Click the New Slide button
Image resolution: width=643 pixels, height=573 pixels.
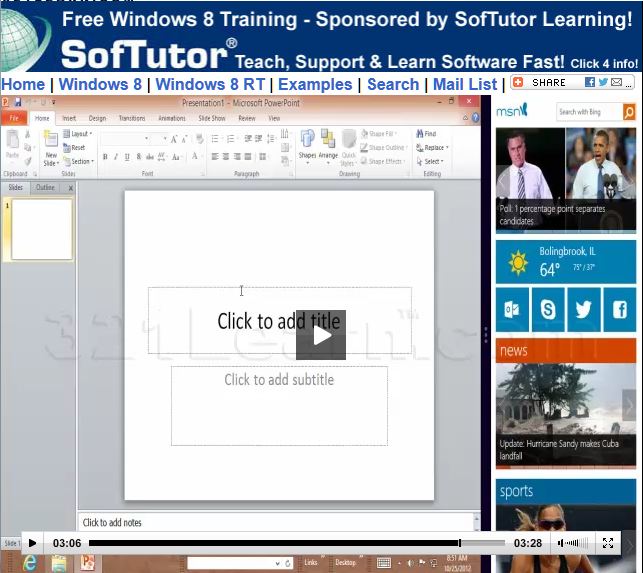click(x=51, y=148)
